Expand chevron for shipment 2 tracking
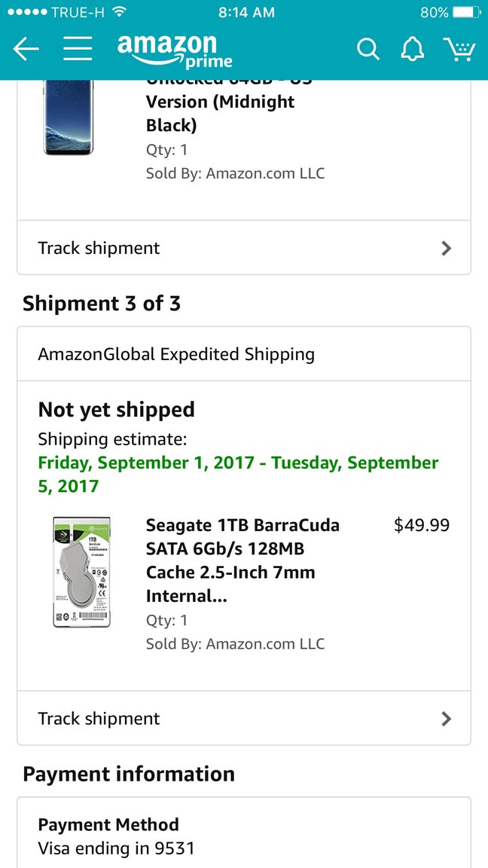Screen dimensions: 488x868 pos(446,248)
